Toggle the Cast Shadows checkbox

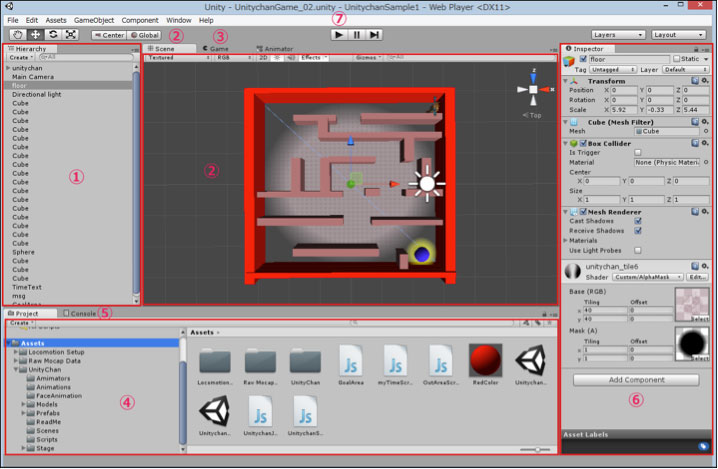[637, 221]
